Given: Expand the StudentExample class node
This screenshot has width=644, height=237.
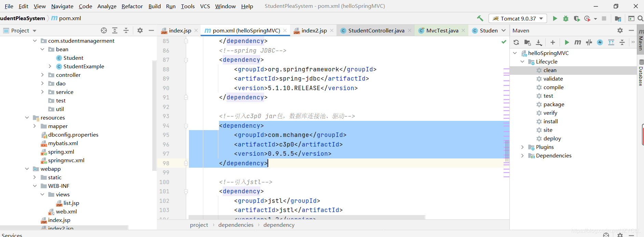Looking at the screenshot, I should tap(50, 66).
